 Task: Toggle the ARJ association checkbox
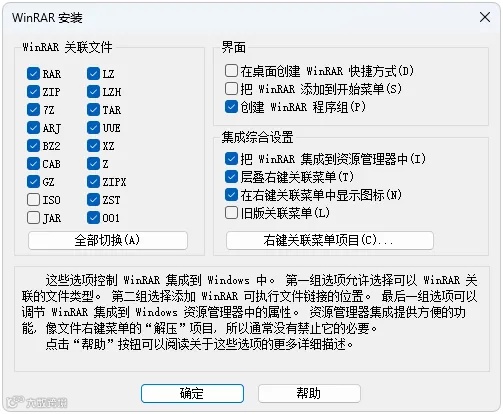tap(33, 128)
